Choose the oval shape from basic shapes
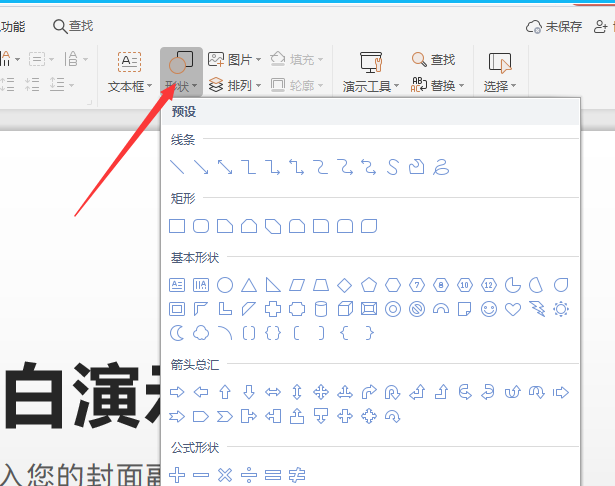The height and width of the screenshot is (486, 615). coord(225,285)
